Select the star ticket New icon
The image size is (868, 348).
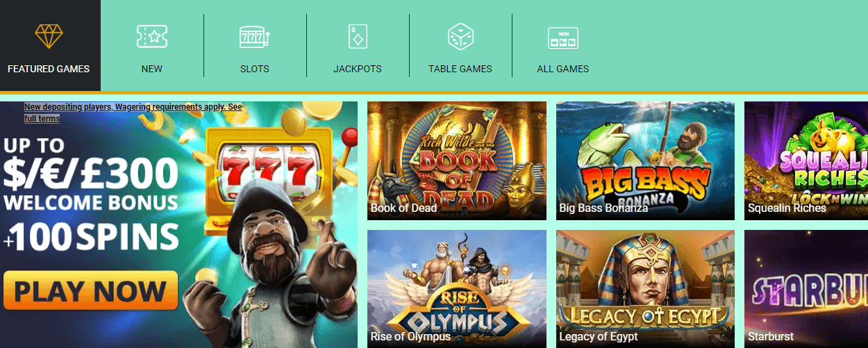(152, 36)
